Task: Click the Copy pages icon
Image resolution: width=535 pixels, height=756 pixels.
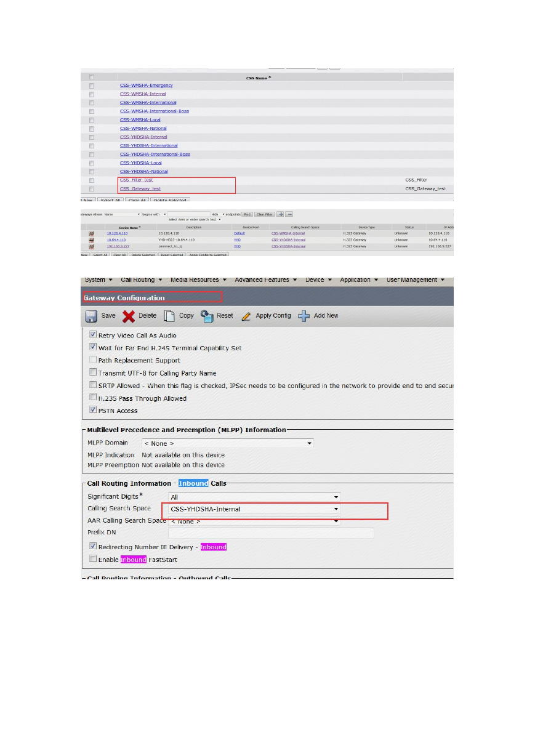Action: point(169,316)
